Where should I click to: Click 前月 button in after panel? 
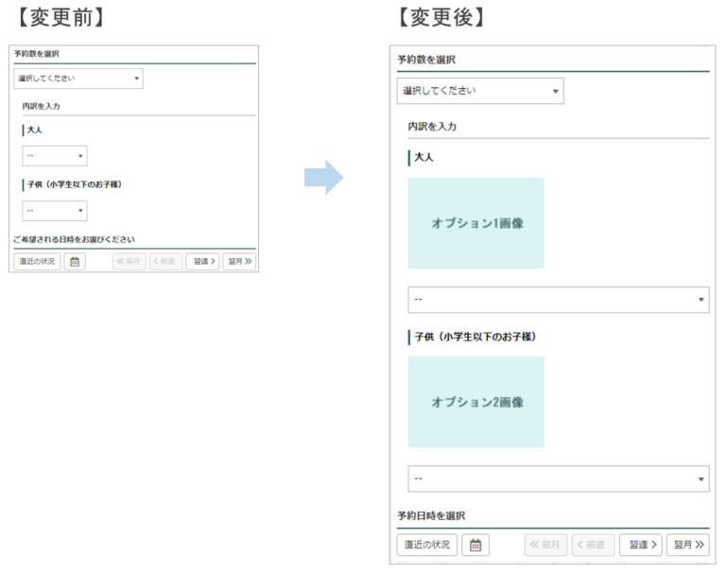click(x=546, y=545)
